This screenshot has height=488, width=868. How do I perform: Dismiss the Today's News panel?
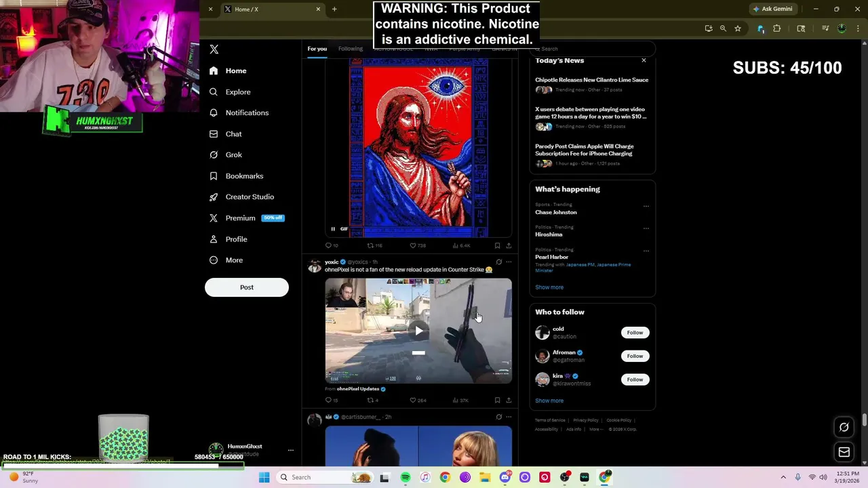644,60
